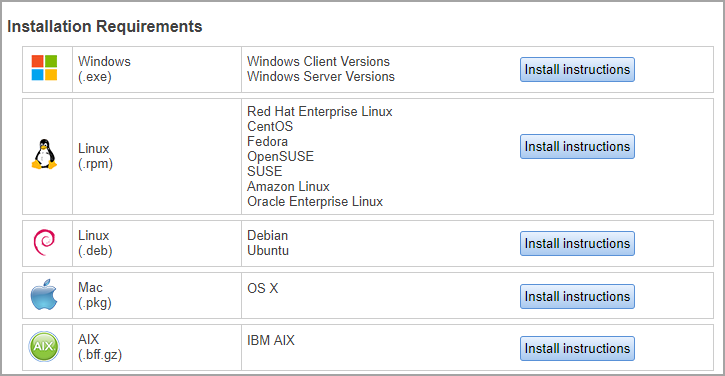The height and width of the screenshot is (376, 725).
Task: Click the Linux Tux penguin icon
Action: (44, 154)
